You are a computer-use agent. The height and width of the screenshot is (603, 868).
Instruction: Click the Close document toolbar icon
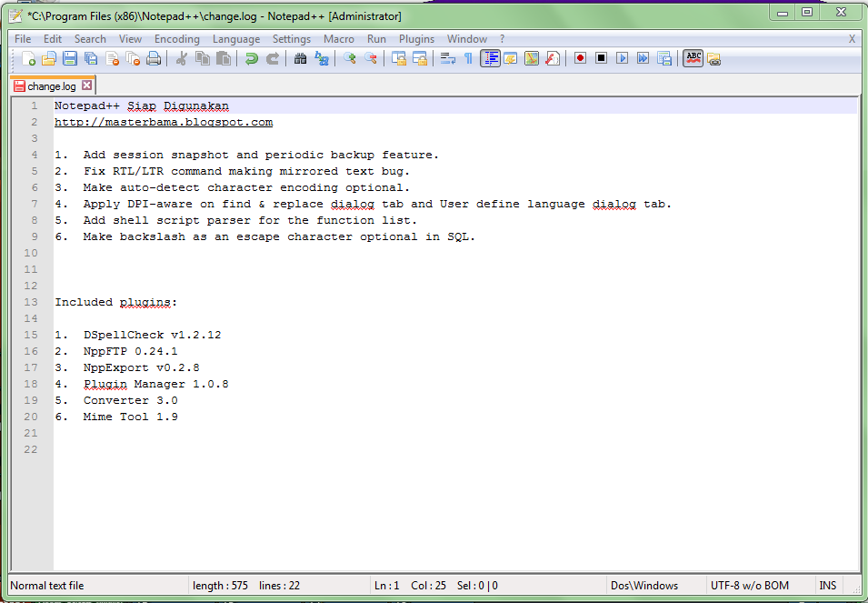click(x=113, y=58)
